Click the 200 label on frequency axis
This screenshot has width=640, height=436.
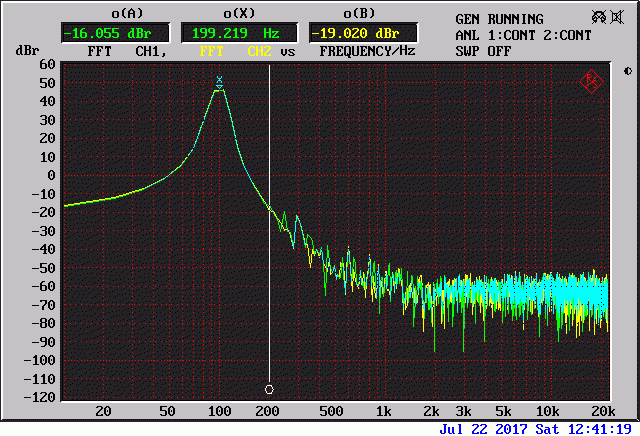tap(267, 411)
